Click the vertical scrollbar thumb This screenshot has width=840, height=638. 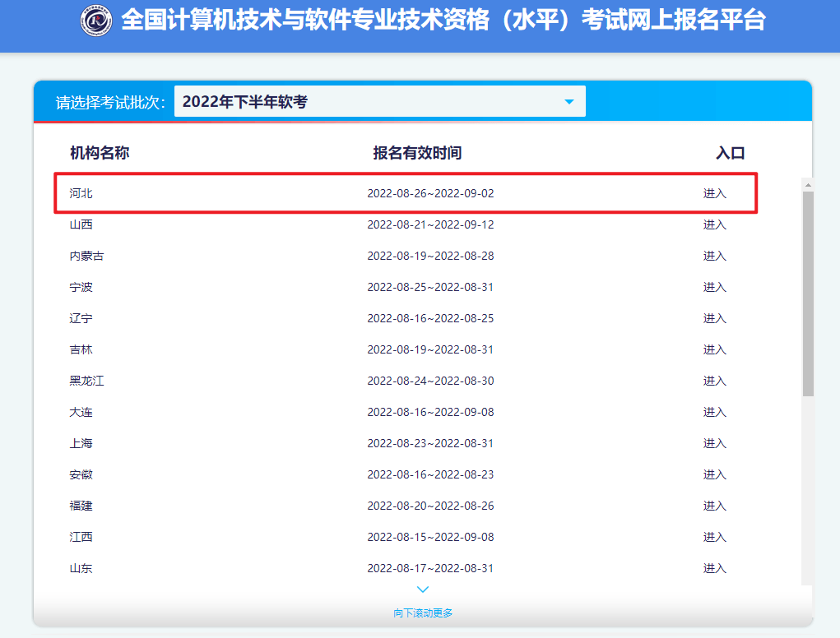[808, 292]
